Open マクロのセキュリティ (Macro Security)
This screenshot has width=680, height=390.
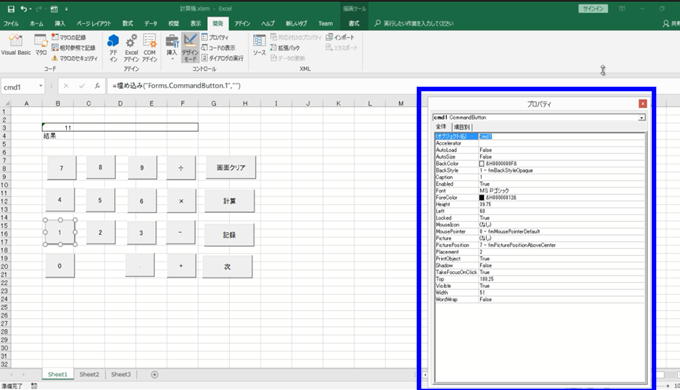click(x=75, y=58)
